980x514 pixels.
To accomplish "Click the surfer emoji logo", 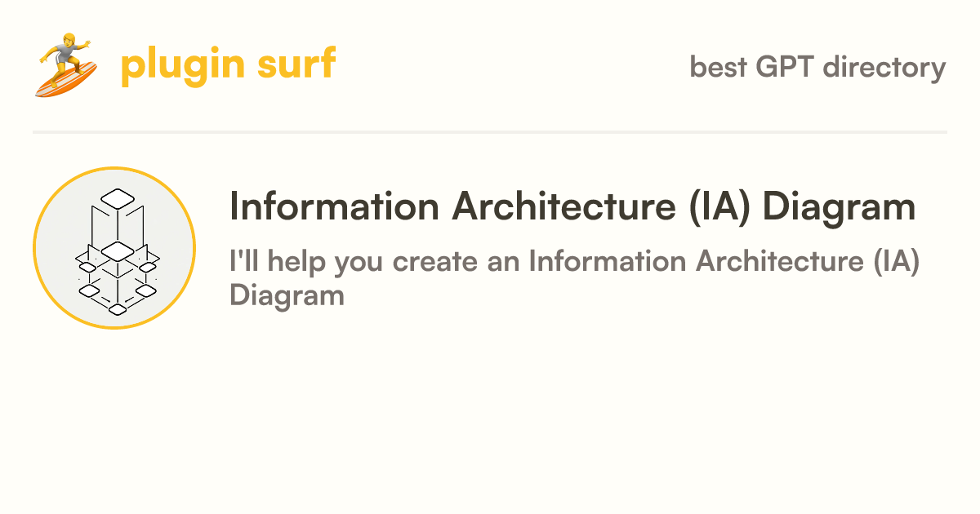I will [x=67, y=66].
